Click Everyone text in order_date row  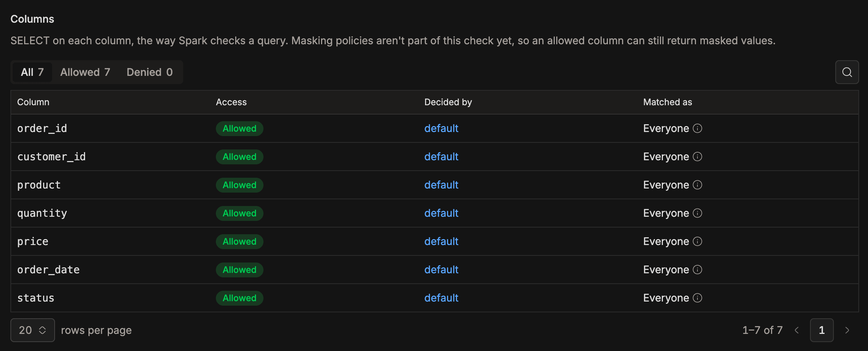[x=666, y=270]
